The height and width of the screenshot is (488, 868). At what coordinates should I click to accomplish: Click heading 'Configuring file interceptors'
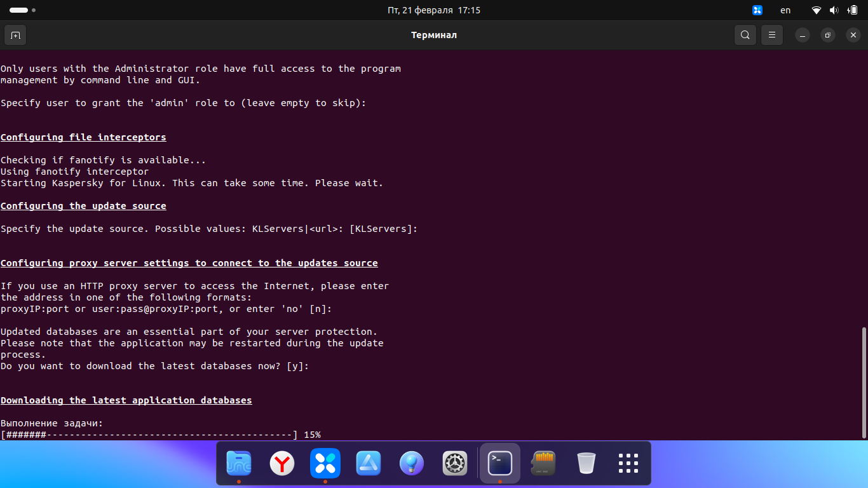tap(83, 137)
